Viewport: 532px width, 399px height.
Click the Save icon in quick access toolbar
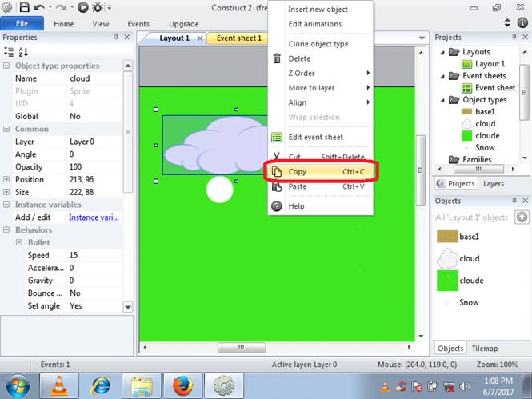24,7
